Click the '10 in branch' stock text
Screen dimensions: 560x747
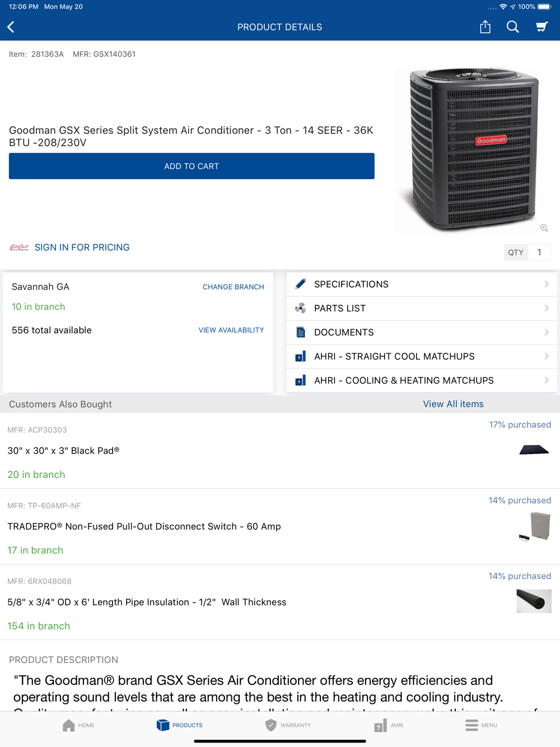[x=38, y=306]
